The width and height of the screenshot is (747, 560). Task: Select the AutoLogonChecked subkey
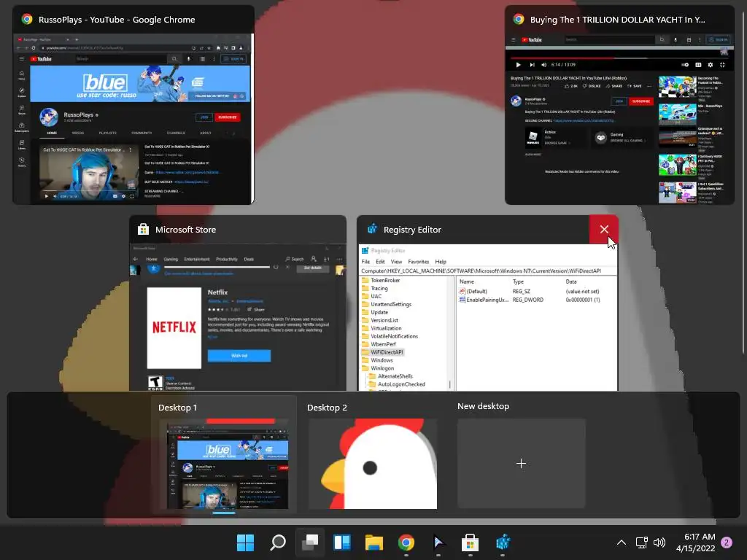pos(402,384)
